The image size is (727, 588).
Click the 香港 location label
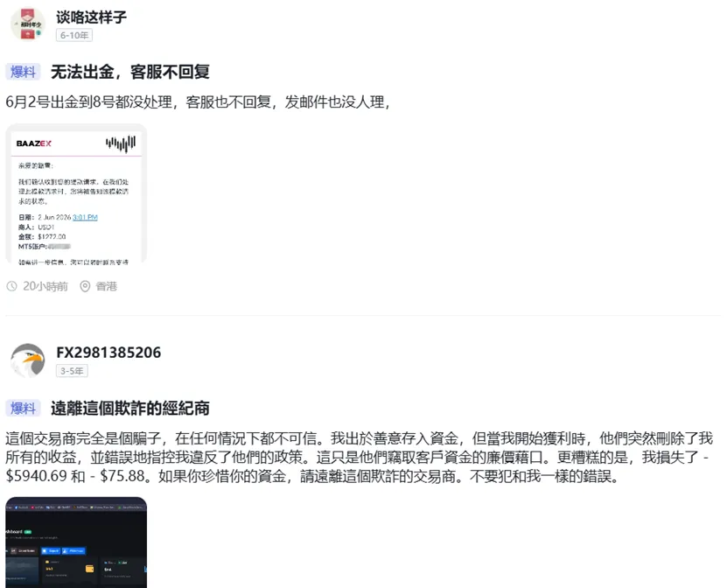point(106,287)
